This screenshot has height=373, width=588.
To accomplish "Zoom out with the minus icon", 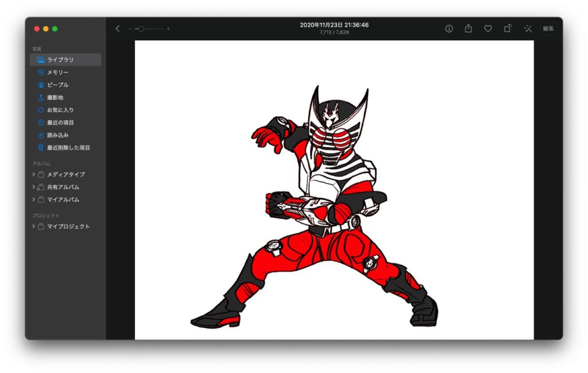I will tap(130, 29).
